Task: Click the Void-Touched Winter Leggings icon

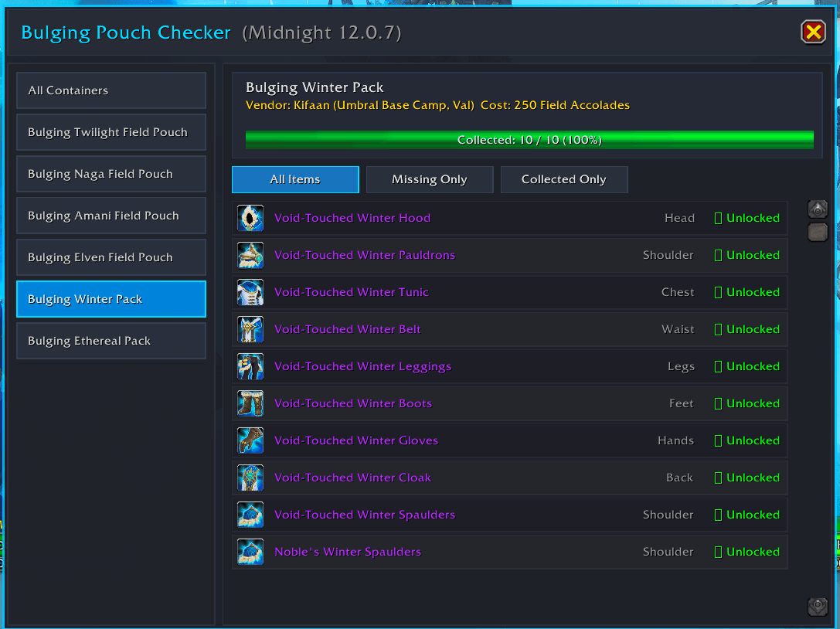Action: (x=250, y=366)
